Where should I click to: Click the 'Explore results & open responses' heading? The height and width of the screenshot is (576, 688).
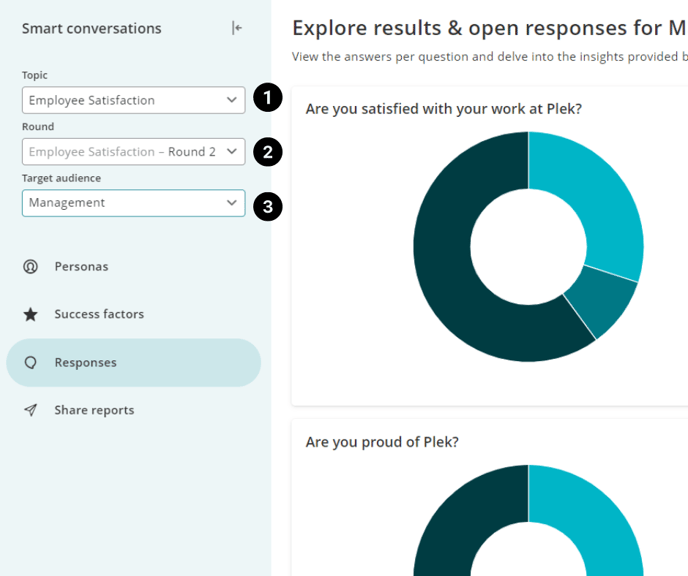490,29
